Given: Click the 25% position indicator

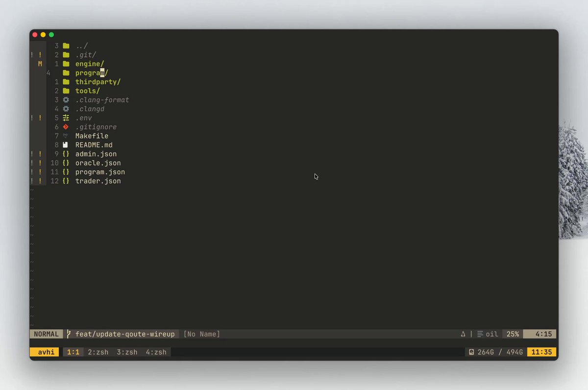Looking at the screenshot, I should point(513,334).
